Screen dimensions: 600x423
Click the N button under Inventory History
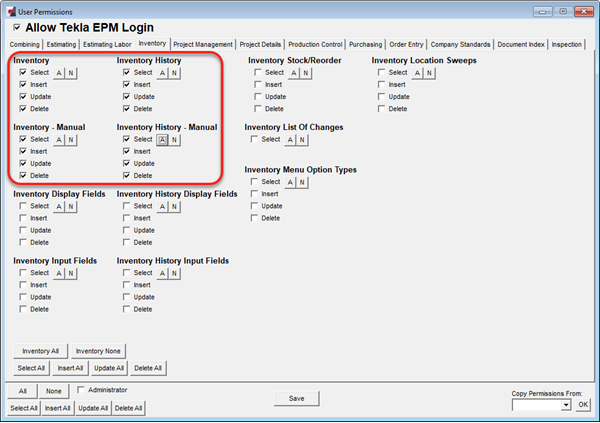click(x=174, y=73)
